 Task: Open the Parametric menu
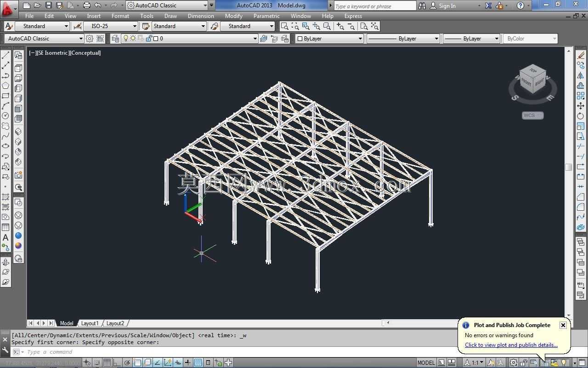(266, 16)
